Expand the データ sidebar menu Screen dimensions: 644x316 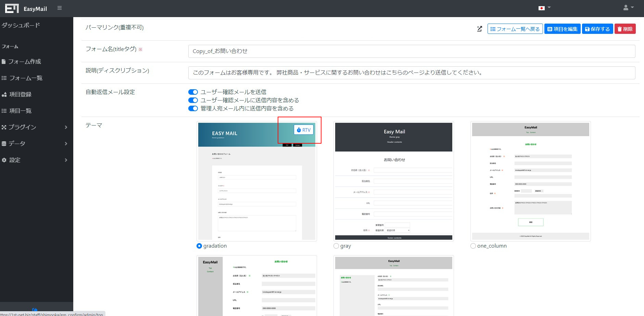(34, 144)
